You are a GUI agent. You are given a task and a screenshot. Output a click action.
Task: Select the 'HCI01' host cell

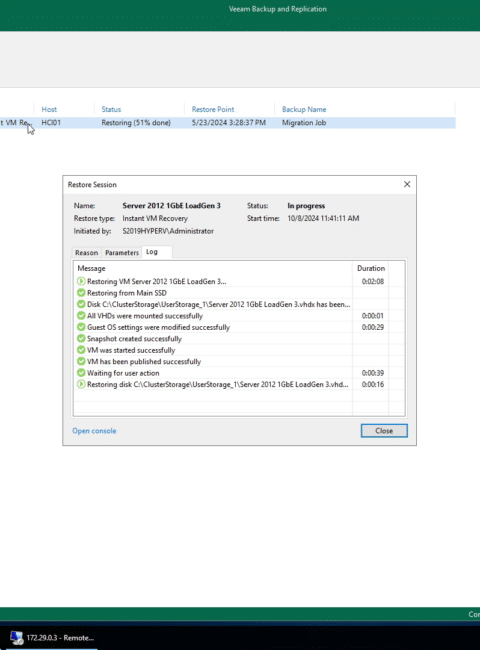pyautogui.click(x=51, y=123)
